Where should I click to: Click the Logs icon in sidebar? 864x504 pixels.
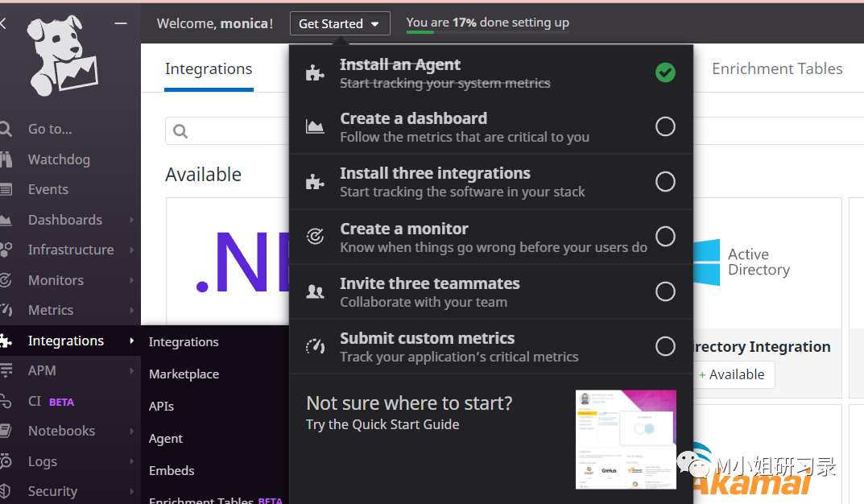[x=6, y=461]
